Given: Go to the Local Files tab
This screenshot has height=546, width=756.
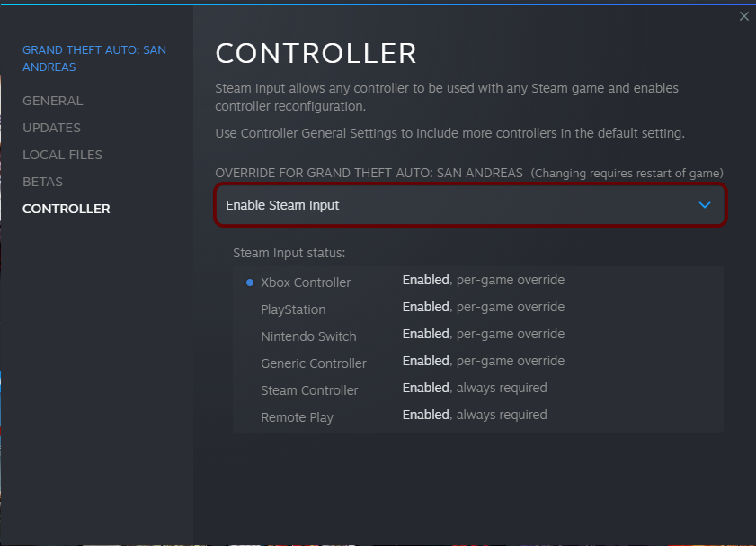Looking at the screenshot, I should pos(62,155).
